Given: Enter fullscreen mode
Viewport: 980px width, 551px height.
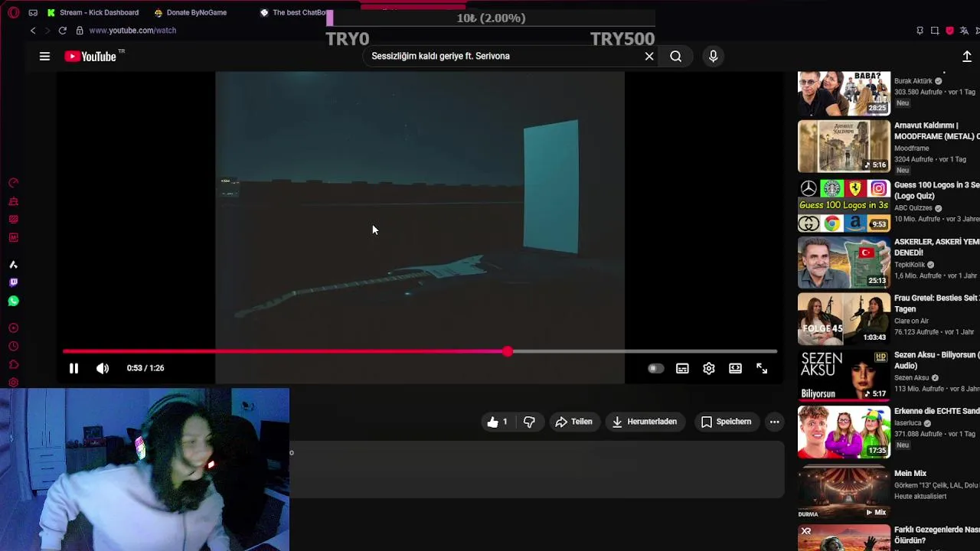Looking at the screenshot, I should (x=762, y=369).
